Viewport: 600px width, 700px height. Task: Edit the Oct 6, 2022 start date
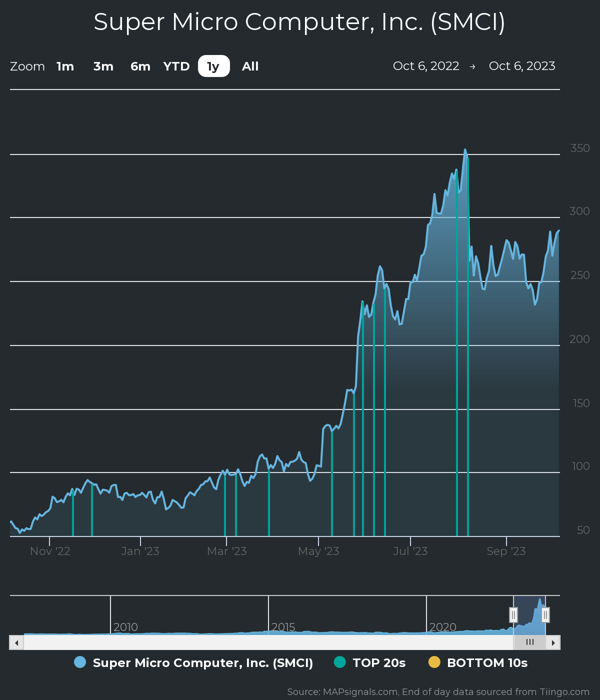click(426, 66)
